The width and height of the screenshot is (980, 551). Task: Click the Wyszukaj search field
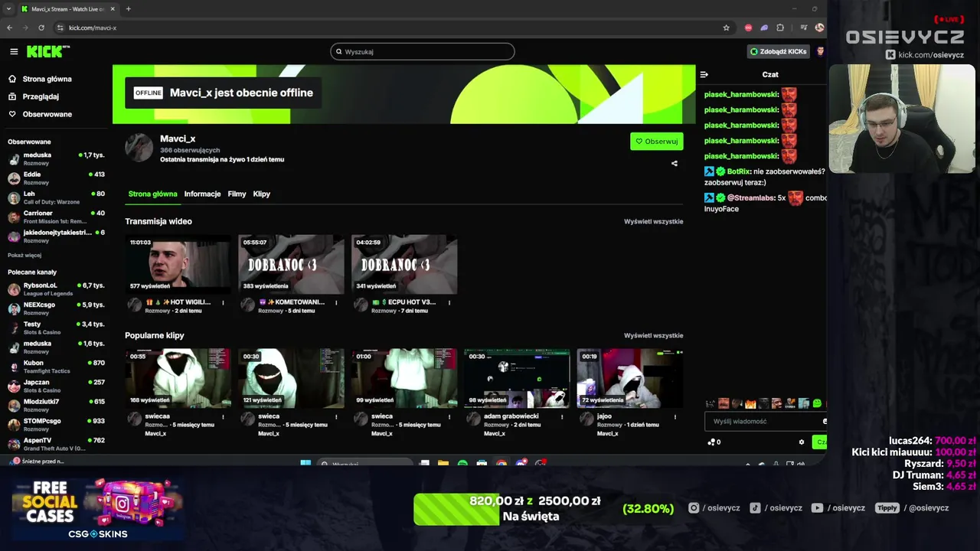click(x=423, y=51)
